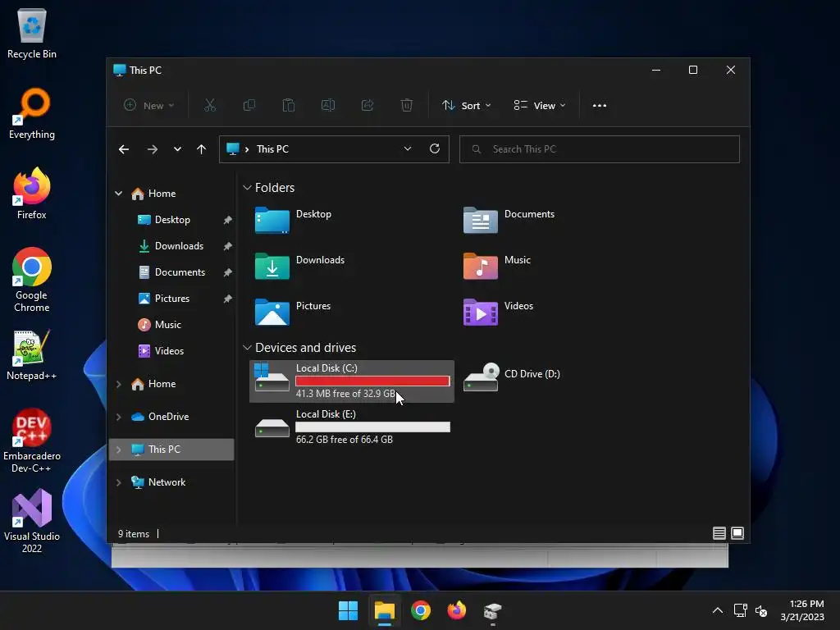Expand the This PC tree node

point(118,450)
